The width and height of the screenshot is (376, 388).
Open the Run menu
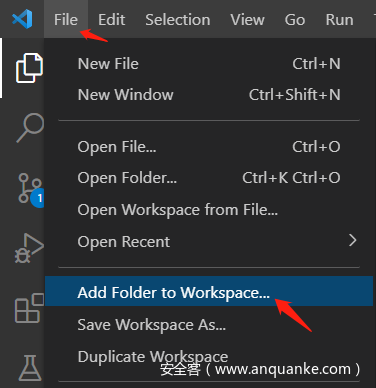339,20
